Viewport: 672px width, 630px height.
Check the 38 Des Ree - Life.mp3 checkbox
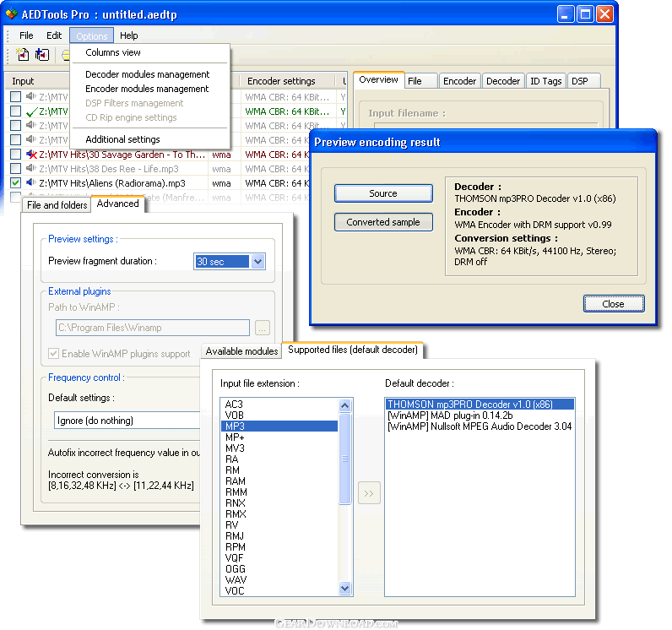[x=16, y=168]
